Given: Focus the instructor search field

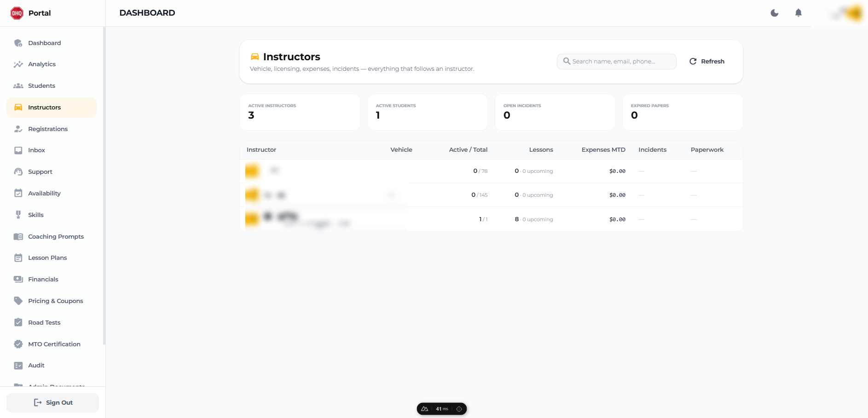Looking at the screenshot, I should 617,61.
